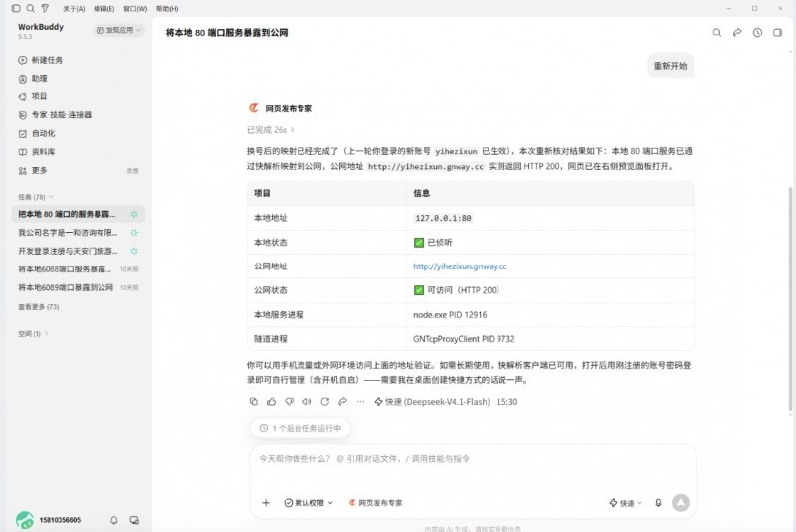Open the 关于(A) menu
Screen dimensions: 796x532
[x=74, y=9]
